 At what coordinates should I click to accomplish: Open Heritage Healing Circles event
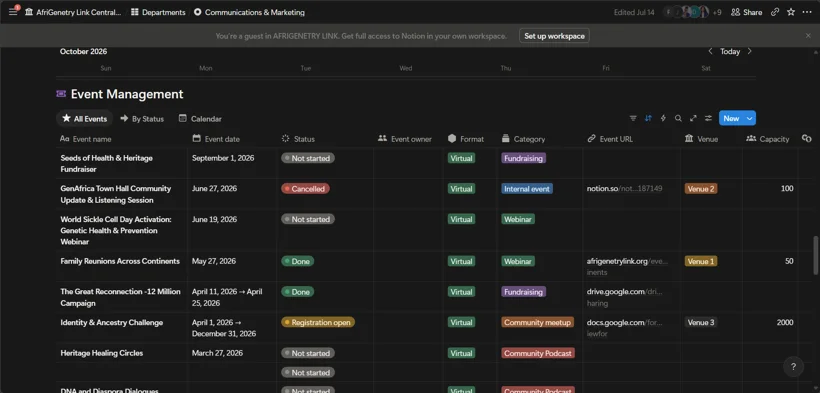pos(101,353)
